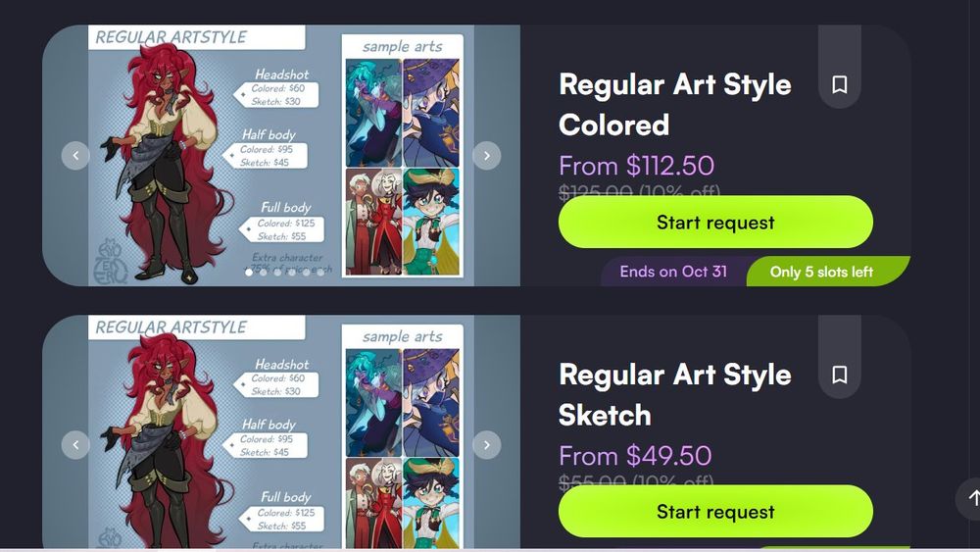The image size is (980, 552).
Task: Click the Ends on Oct 31 badge
Action: pyautogui.click(x=673, y=272)
